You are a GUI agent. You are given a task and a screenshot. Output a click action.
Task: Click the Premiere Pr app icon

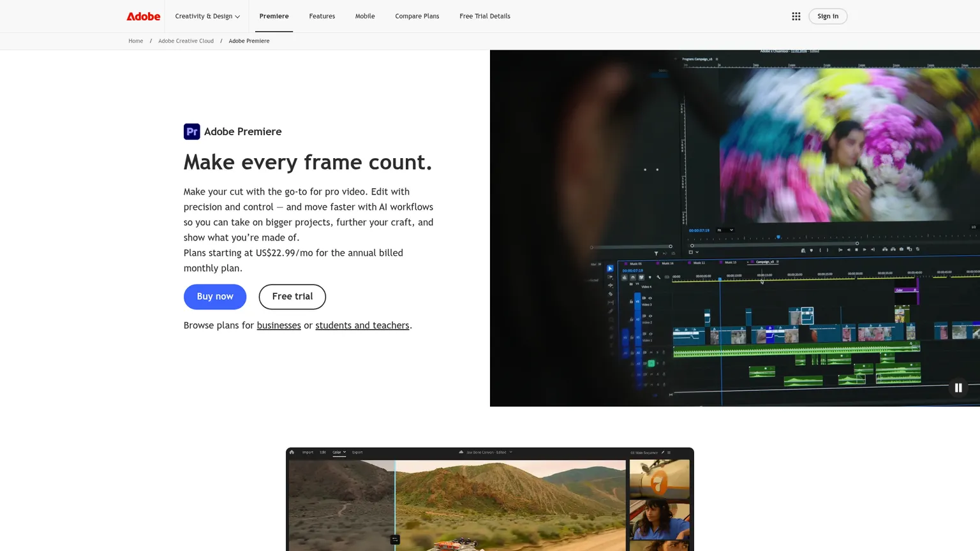[x=191, y=131]
